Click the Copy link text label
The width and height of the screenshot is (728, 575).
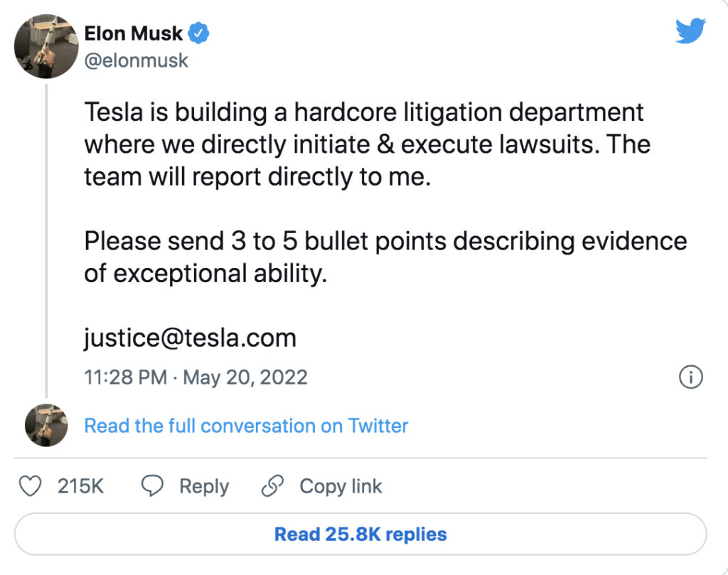pyautogui.click(x=341, y=486)
